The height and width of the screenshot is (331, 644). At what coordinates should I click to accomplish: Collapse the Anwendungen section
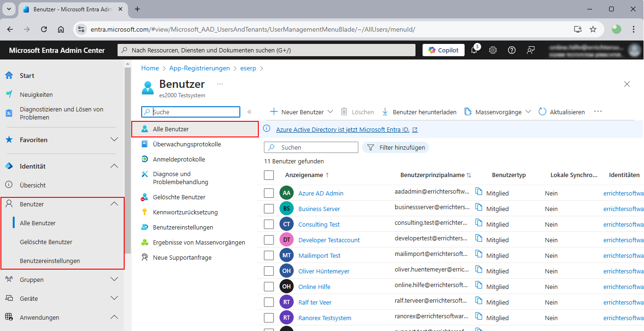click(114, 317)
